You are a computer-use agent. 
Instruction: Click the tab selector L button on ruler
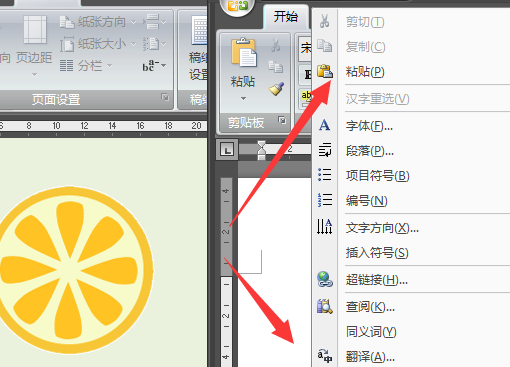(227, 150)
